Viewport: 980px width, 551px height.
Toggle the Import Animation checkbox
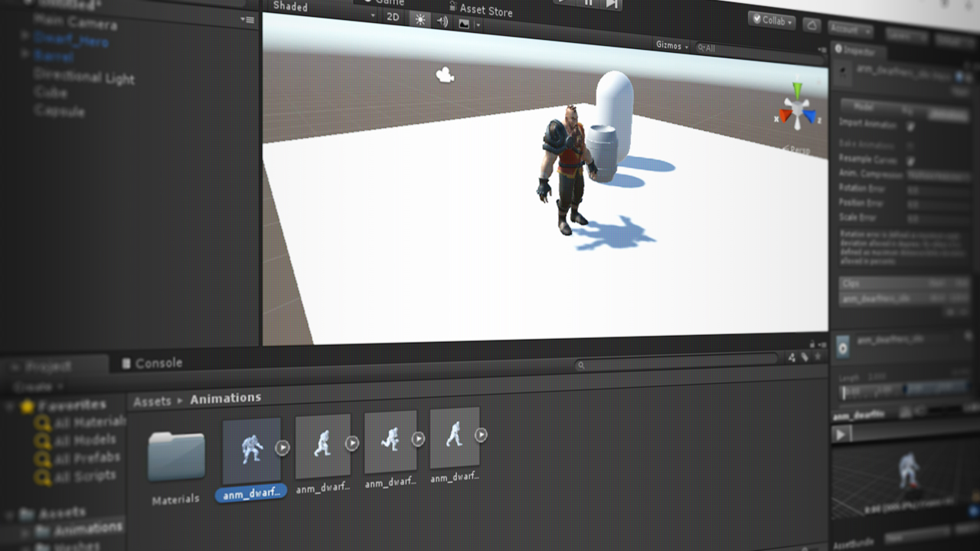[911, 126]
